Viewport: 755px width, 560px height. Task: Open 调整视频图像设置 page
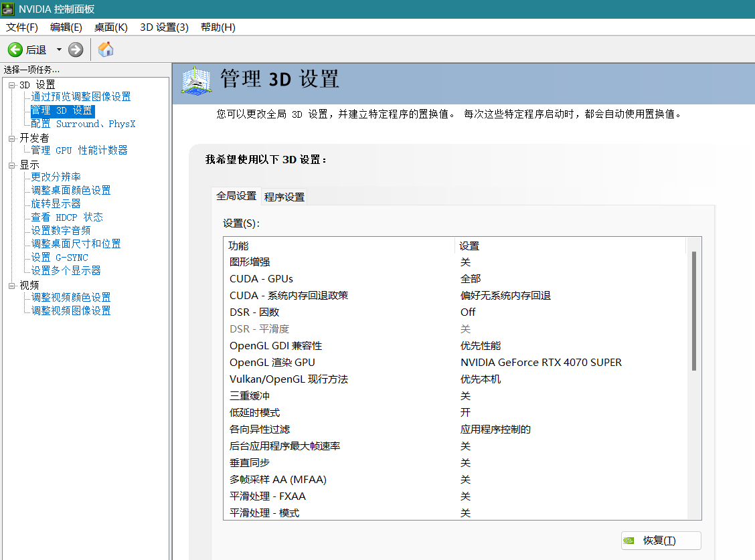71,311
